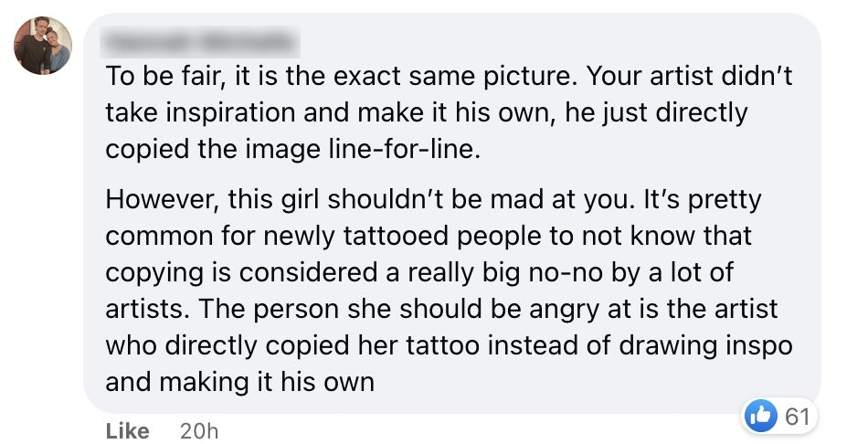Open the 20h timestamp link

[x=199, y=430]
